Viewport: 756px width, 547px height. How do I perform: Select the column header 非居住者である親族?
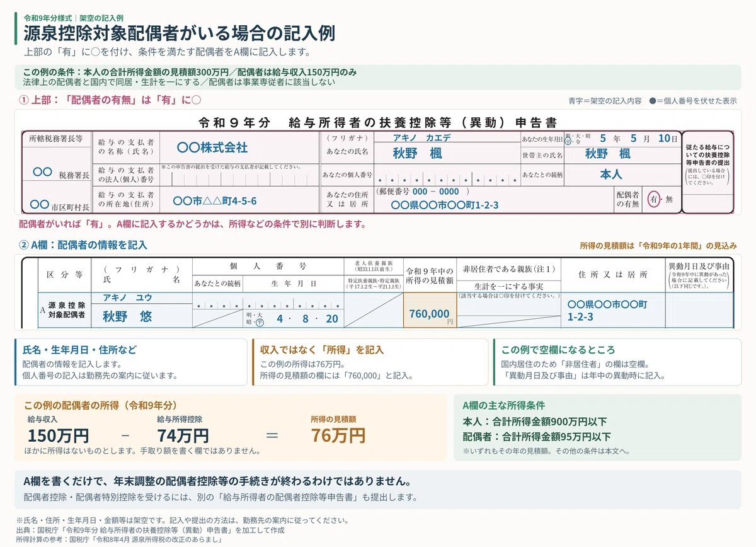(508, 268)
